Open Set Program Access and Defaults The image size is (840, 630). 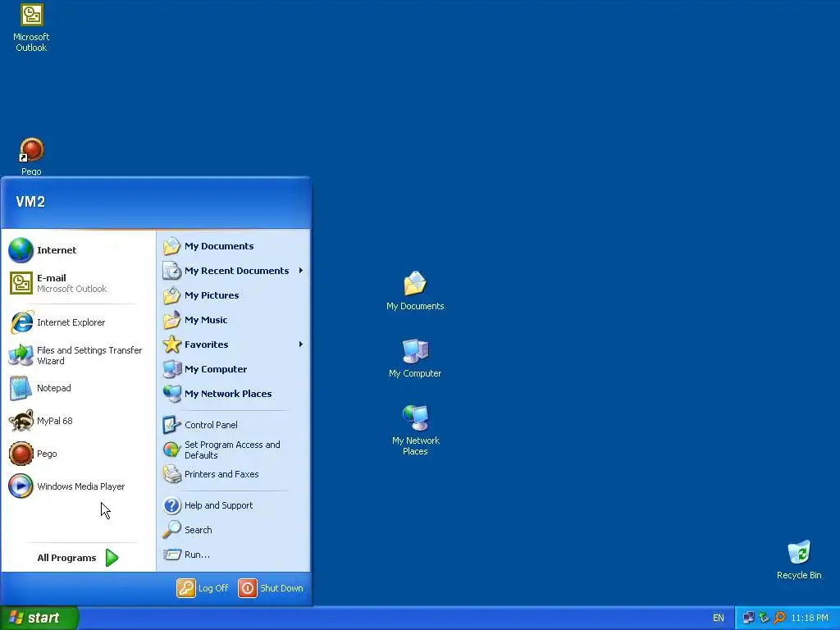(x=233, y=450)
